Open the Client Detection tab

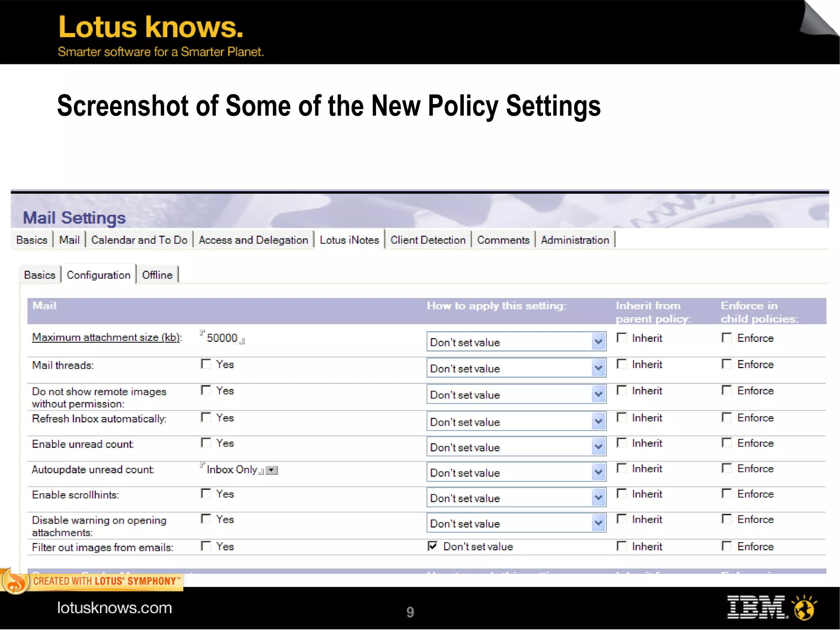pos(428,240)
